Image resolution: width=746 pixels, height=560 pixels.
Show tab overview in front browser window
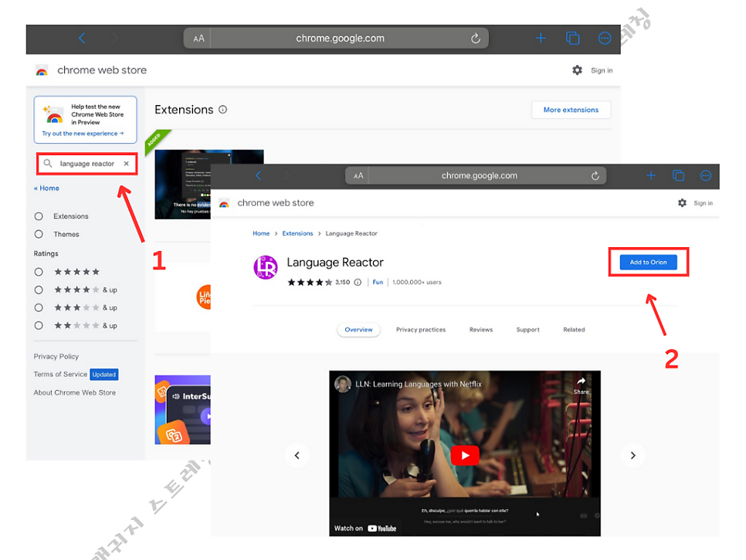(679, 175)
